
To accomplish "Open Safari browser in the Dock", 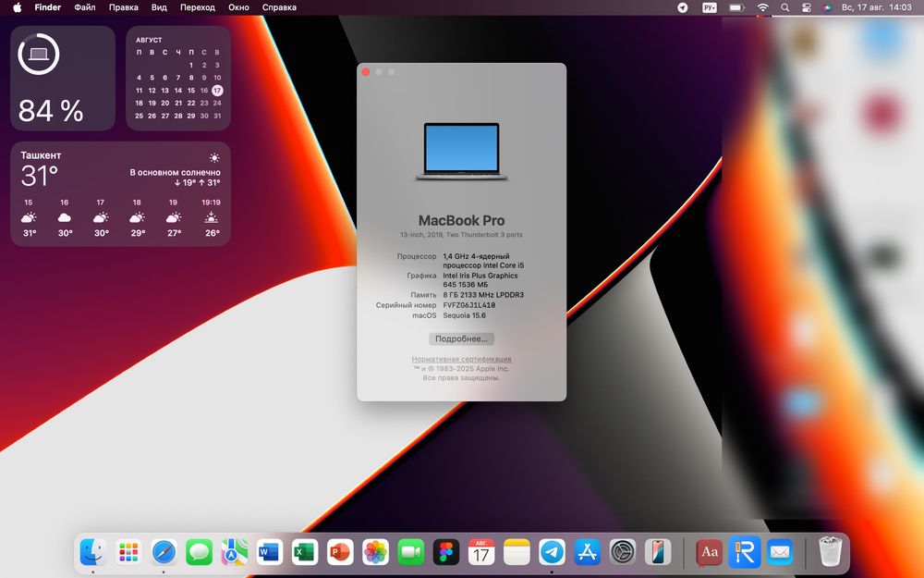I will pos(164,553).
